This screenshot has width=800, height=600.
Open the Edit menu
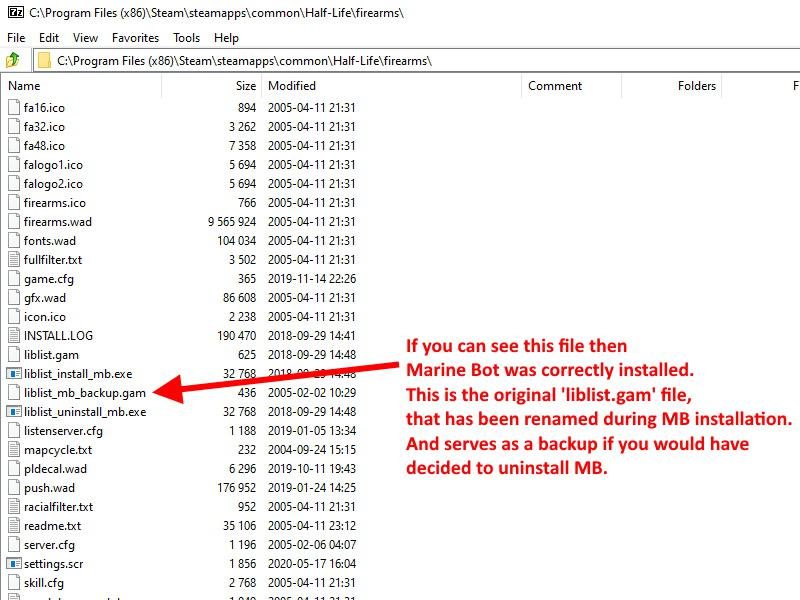pyautogui.click(x=48, y=38)
